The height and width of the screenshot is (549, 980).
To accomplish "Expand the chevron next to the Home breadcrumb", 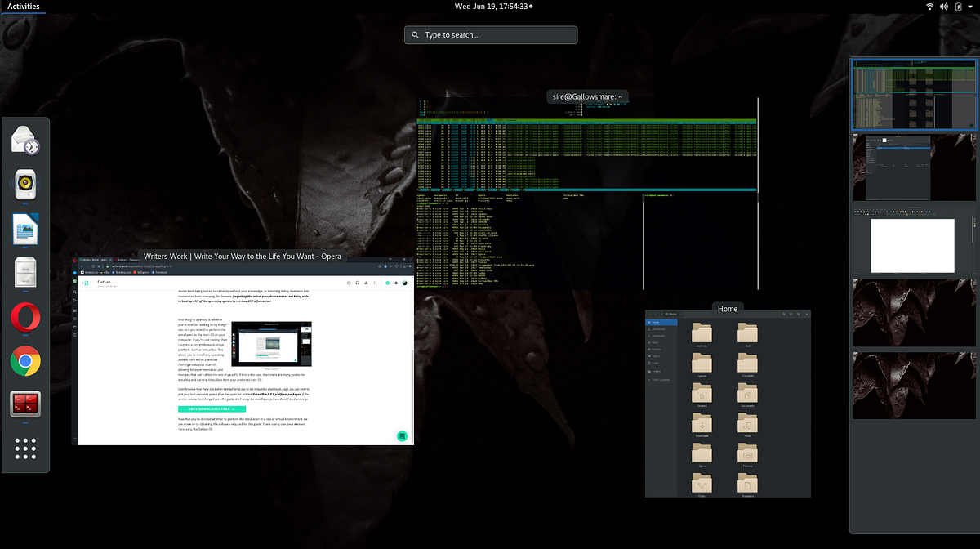I will click(x=681, y=314).
